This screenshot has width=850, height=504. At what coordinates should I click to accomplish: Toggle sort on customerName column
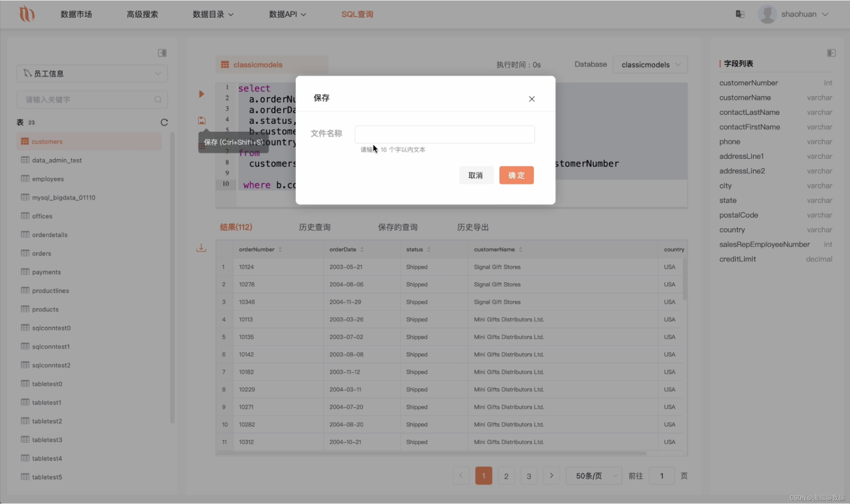[520, 250]
